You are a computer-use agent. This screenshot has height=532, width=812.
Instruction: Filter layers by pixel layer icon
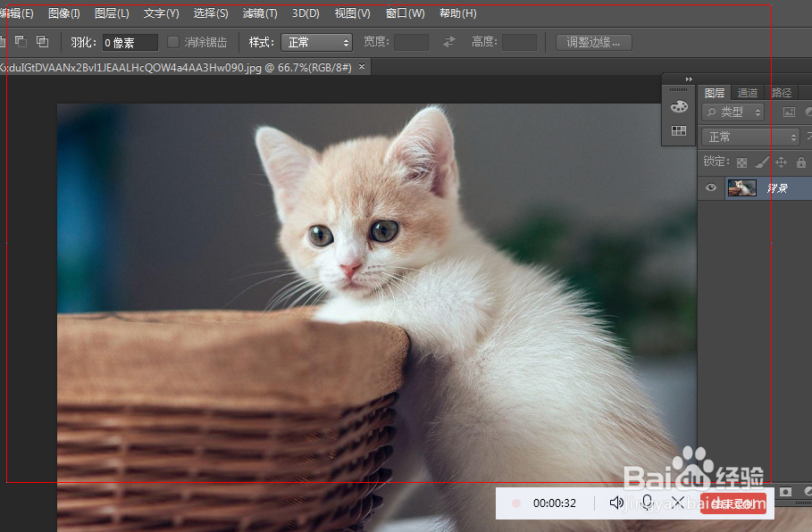[789, 112]
